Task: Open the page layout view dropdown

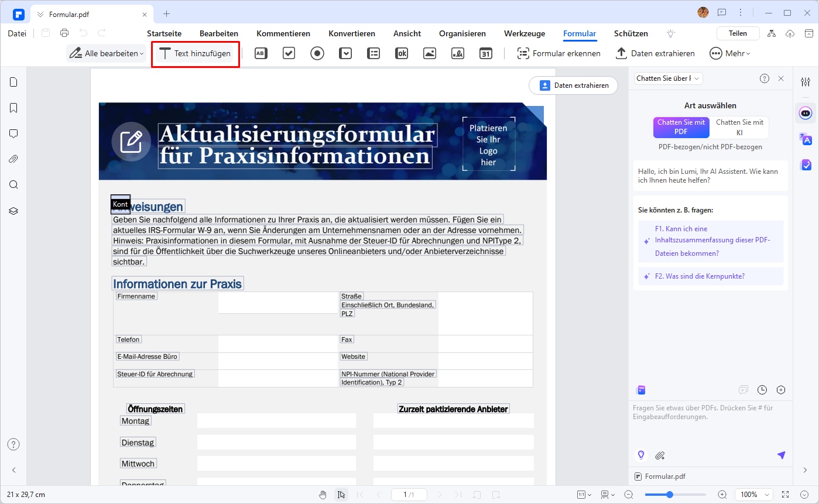Action: (x=608, y=495)
